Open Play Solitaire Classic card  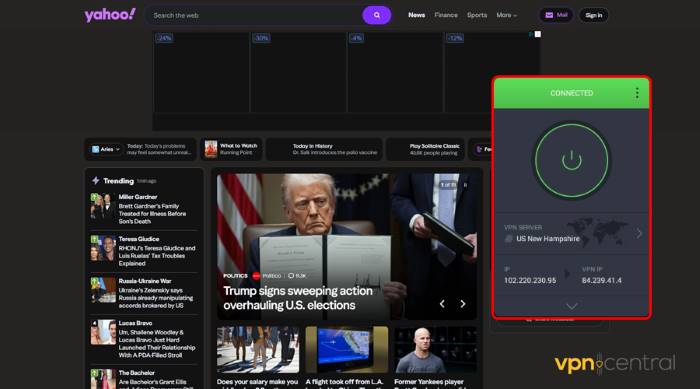click(x=425, y=149)
